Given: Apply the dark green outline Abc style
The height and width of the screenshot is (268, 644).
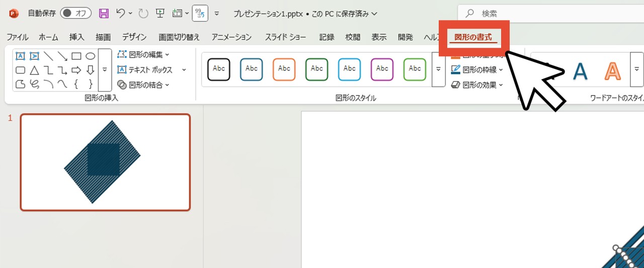Looking at the screenshot, I should [x=317, y=69].
